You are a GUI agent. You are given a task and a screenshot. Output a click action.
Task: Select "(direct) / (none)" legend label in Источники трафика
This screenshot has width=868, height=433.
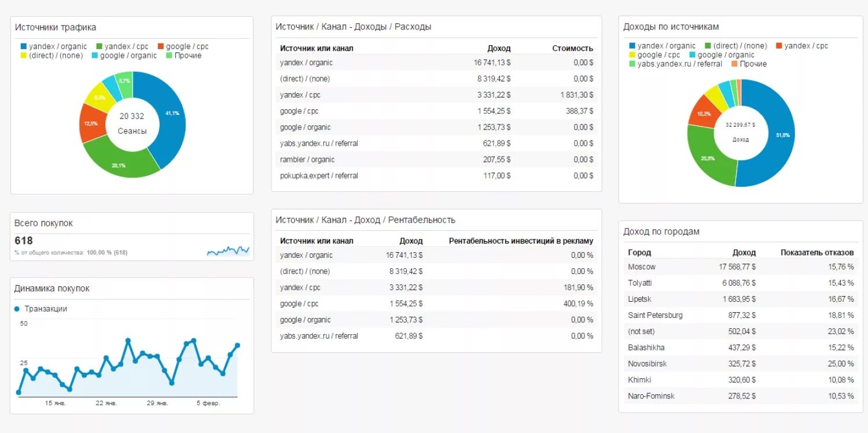click(x=56, y=55)
